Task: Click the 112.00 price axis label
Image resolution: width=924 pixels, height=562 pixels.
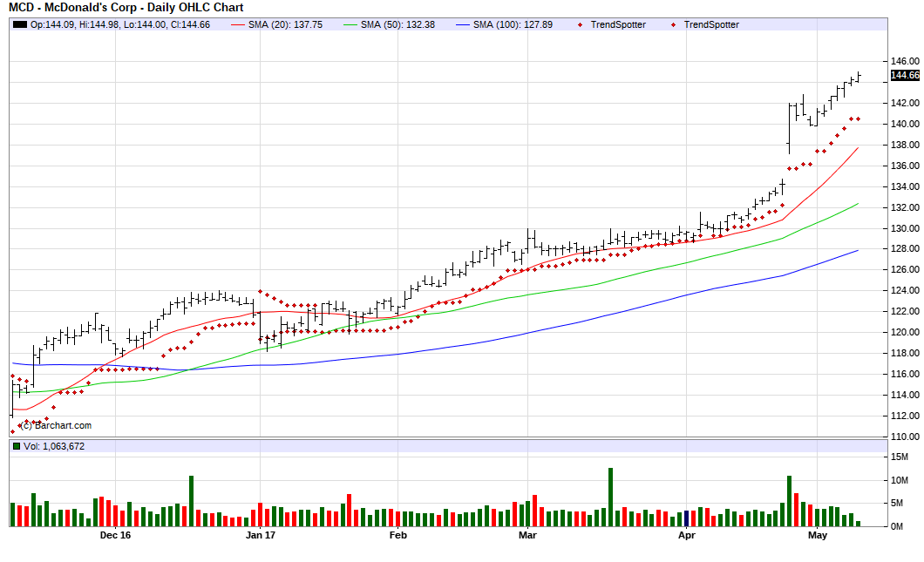Action: pyautogui.click(x=905, y=416)
